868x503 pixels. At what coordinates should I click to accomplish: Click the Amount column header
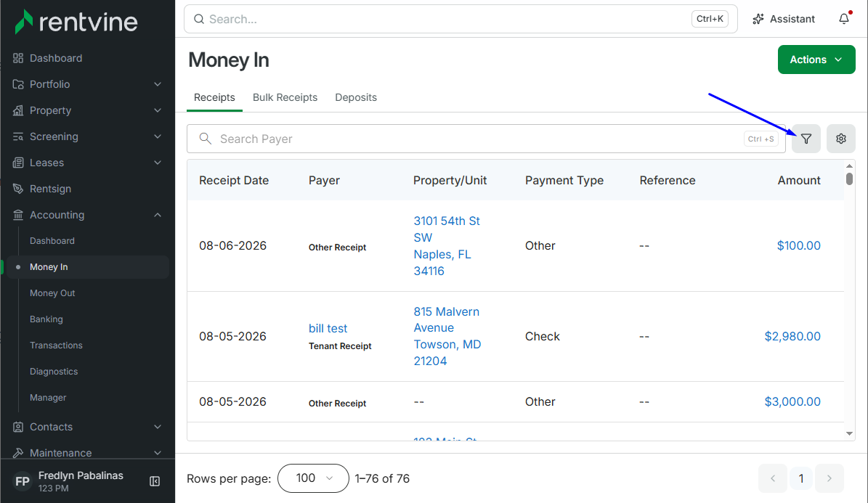[799, 181]
